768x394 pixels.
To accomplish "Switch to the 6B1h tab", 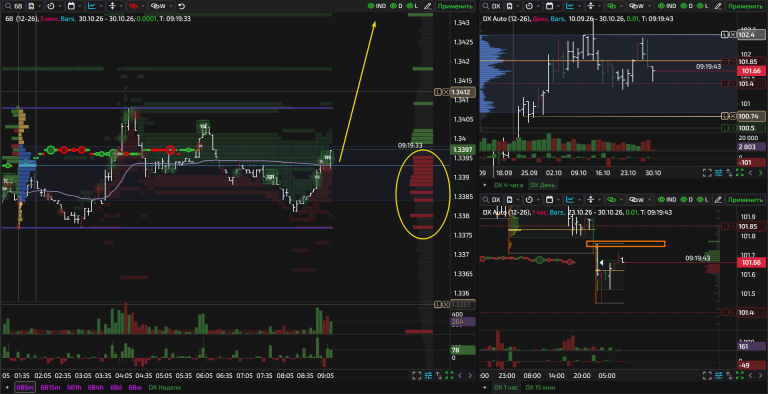I will click(x=73, y=387).
